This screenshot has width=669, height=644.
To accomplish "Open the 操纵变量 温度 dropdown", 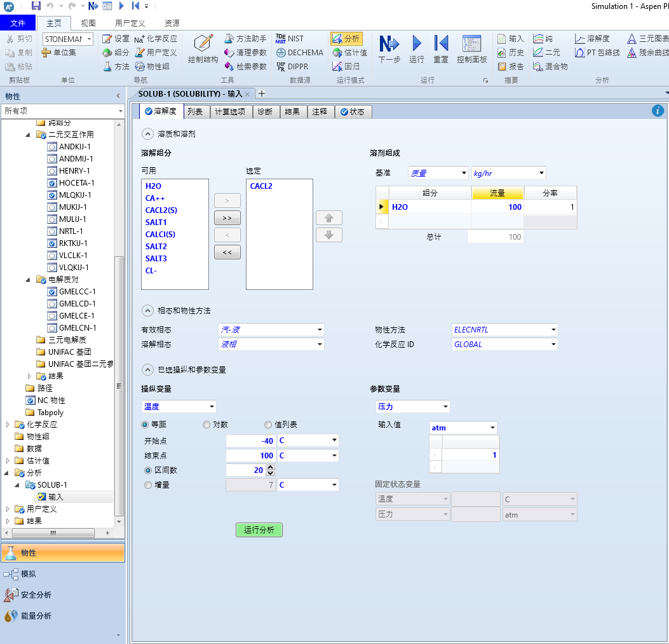I will (179, 407).
